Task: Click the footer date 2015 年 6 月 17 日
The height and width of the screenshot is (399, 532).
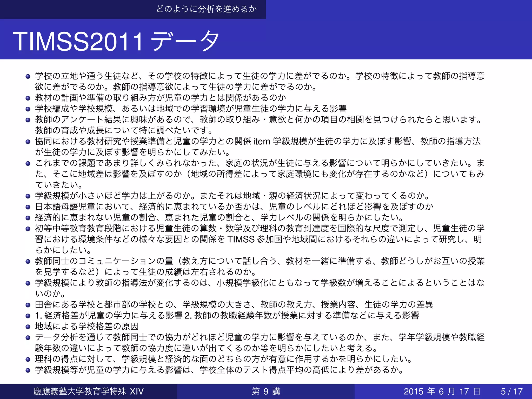Action: click(x=442, y=391)
